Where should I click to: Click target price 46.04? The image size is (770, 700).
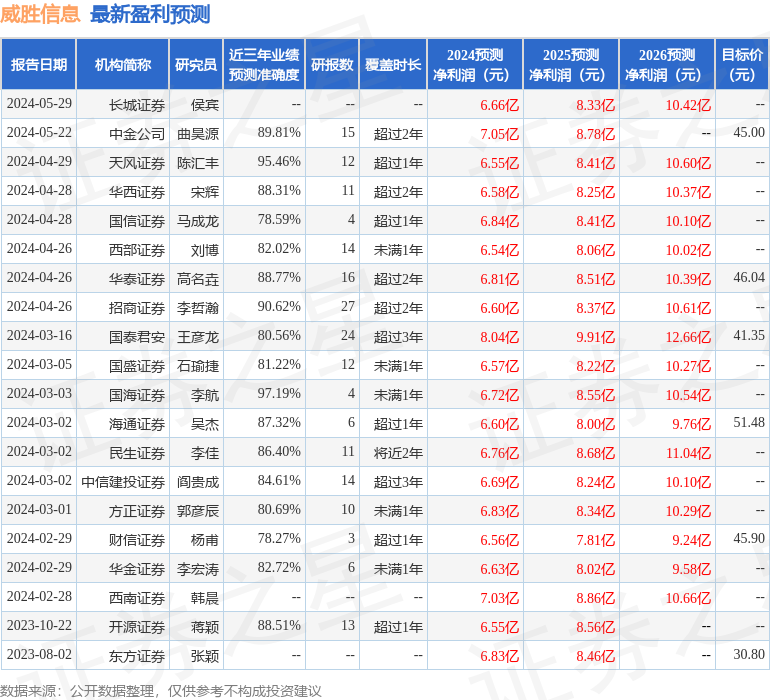[749, 277]
